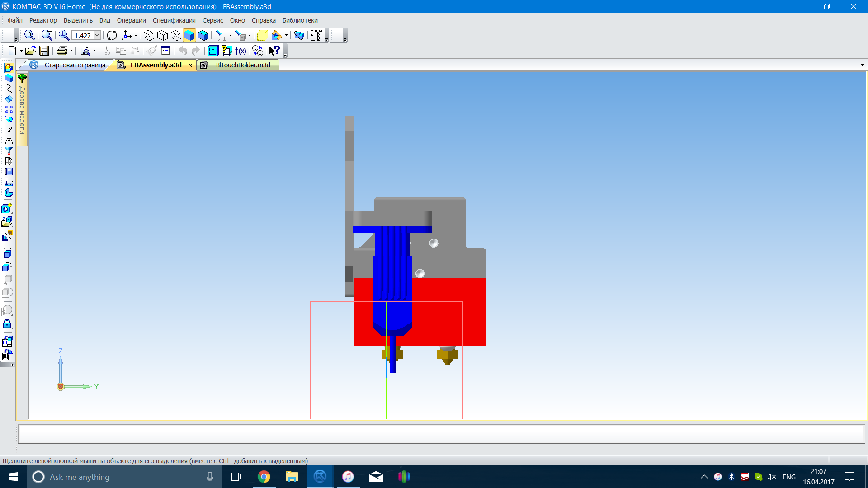
Task: Click the crane assembly icon
Action: point(316,35)
